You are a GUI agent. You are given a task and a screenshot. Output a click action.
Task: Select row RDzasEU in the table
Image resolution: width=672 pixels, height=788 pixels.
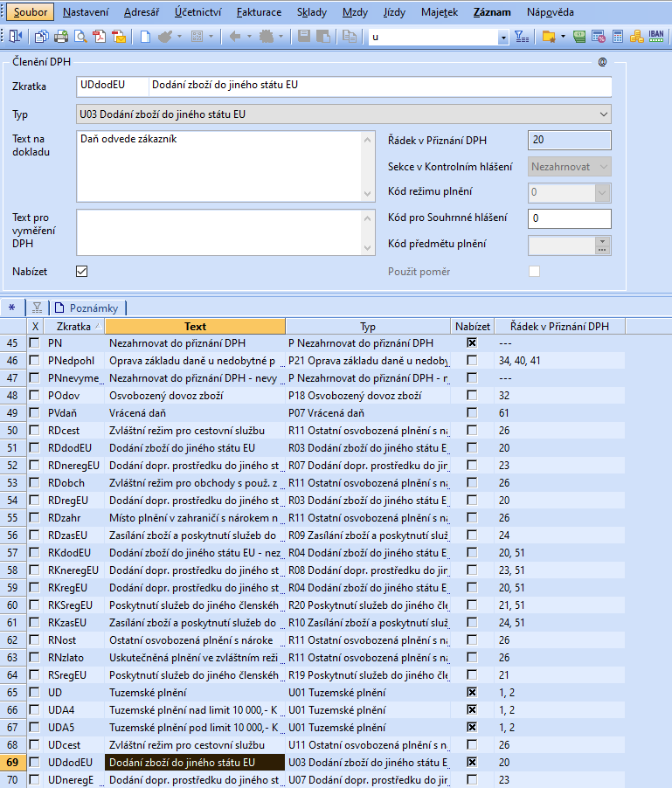pos(313,535)
